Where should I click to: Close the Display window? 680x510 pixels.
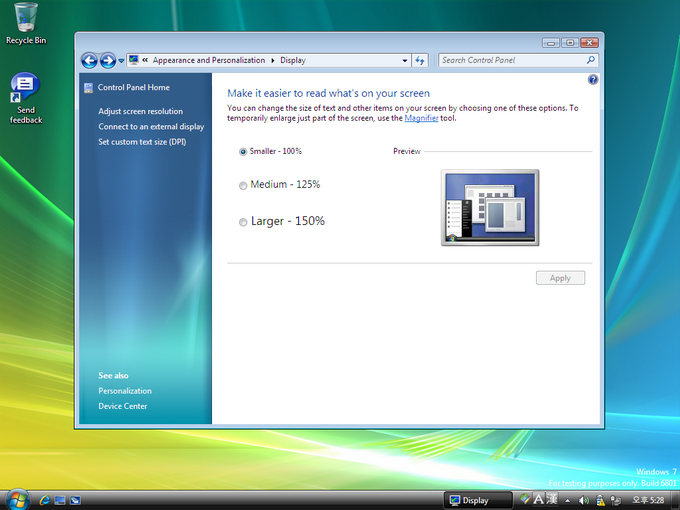[589, 43]
